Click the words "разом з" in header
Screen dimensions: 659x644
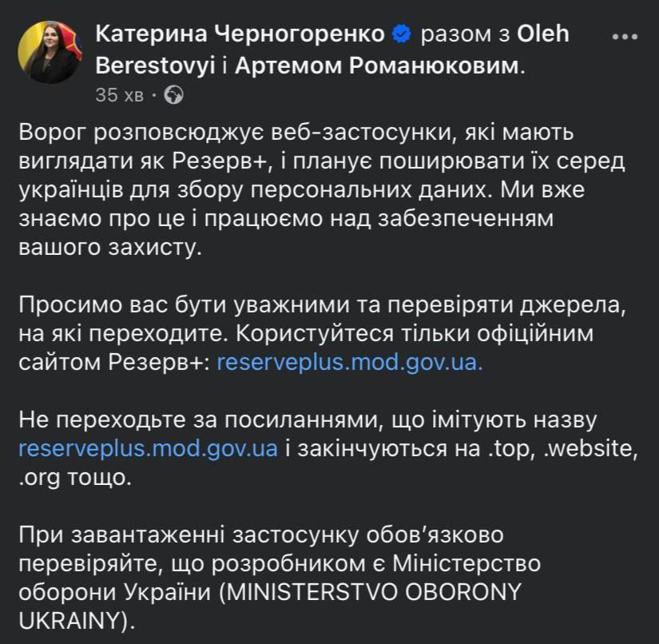(x=466, y=34)
